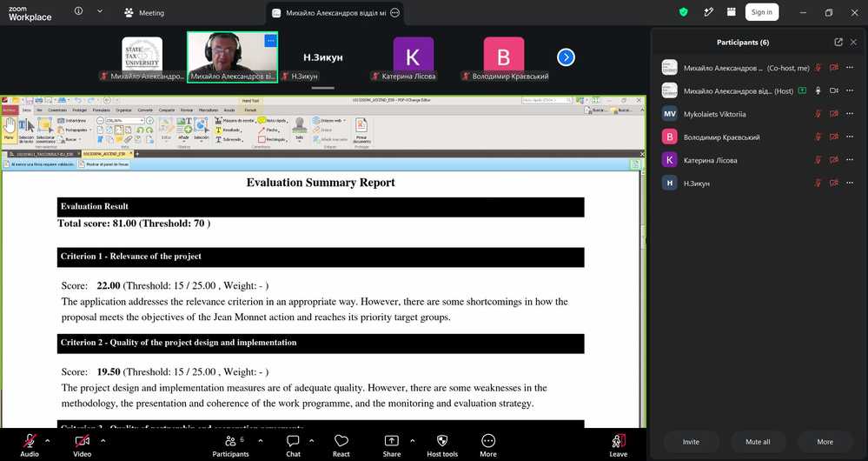Toggle Н.Зикун's camera icon in list
Screen dimensions: 868x461
(x=833, y=183)
